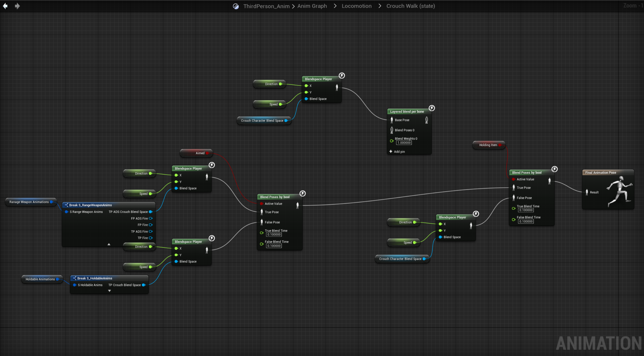Click the pose output pin of Layered blend per bone

click(426, 120)
